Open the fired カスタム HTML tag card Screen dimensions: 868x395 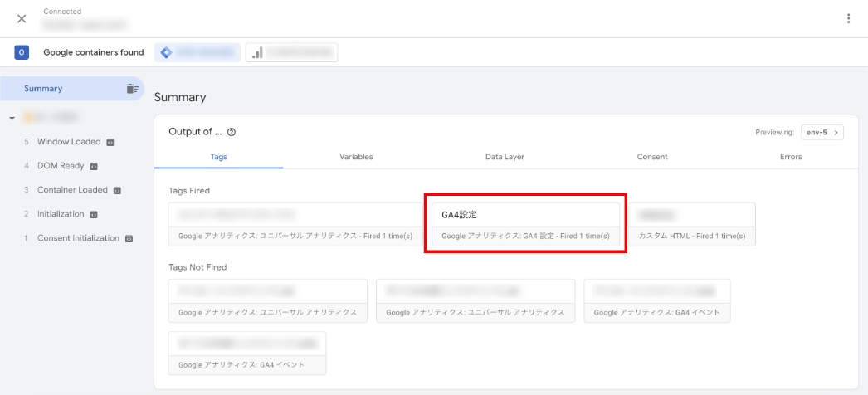tap(692, 224)
